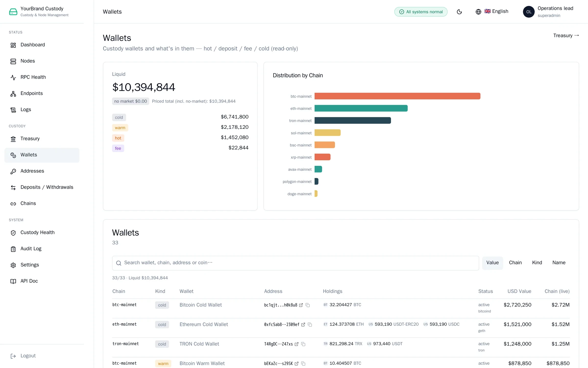The height and width of the screenshot is (368, 588).
Task: Click the hot liquidity tag
Action: pyautogui.click(x=118, y=138)
